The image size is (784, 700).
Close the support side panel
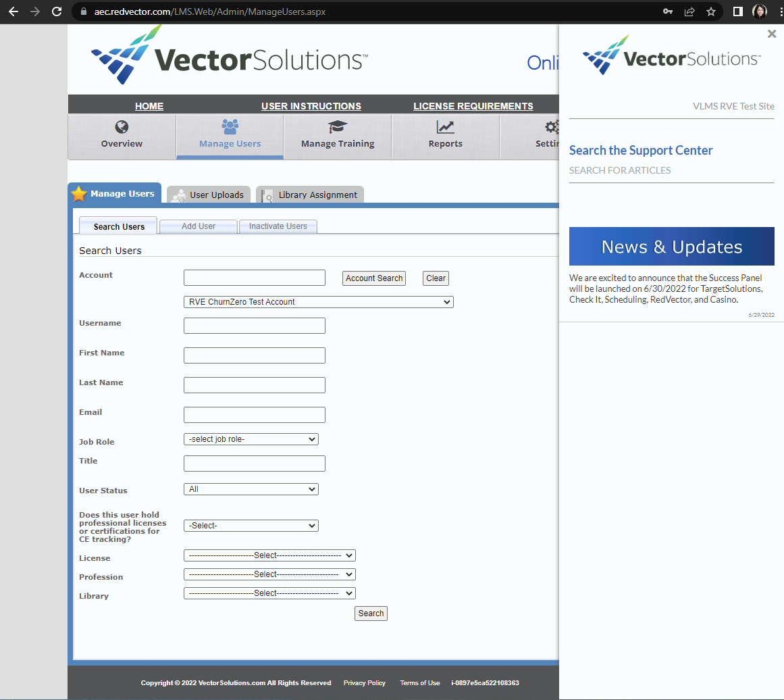pyautogui.click(x=772, y=34)
